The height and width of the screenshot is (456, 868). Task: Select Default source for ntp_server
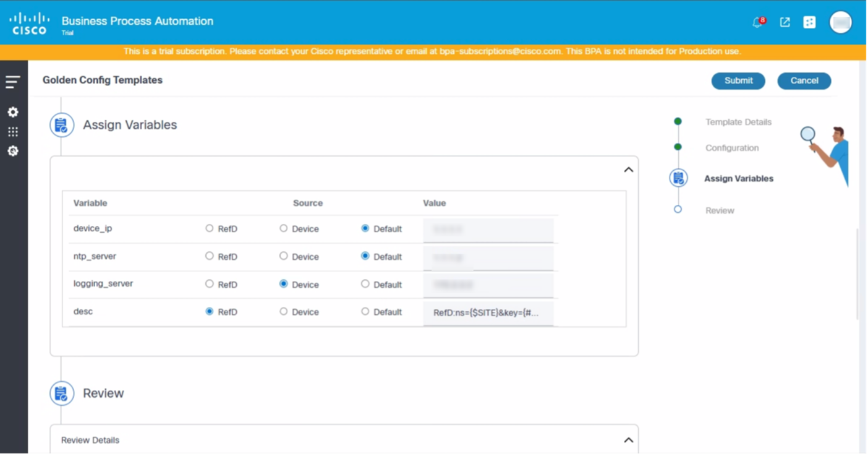pyautogui.click(x=365, y=256)
